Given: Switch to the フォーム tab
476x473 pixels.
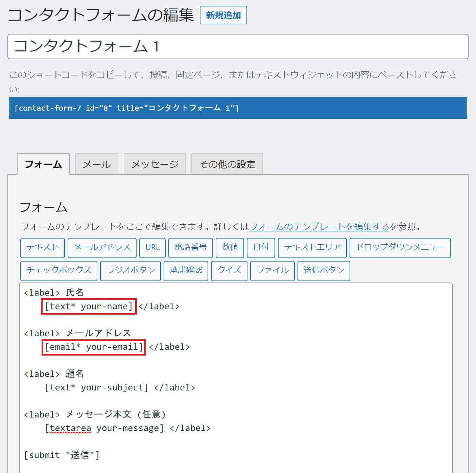Looking at the screenshot, I should pyautogui.click(x=43, y=164).
